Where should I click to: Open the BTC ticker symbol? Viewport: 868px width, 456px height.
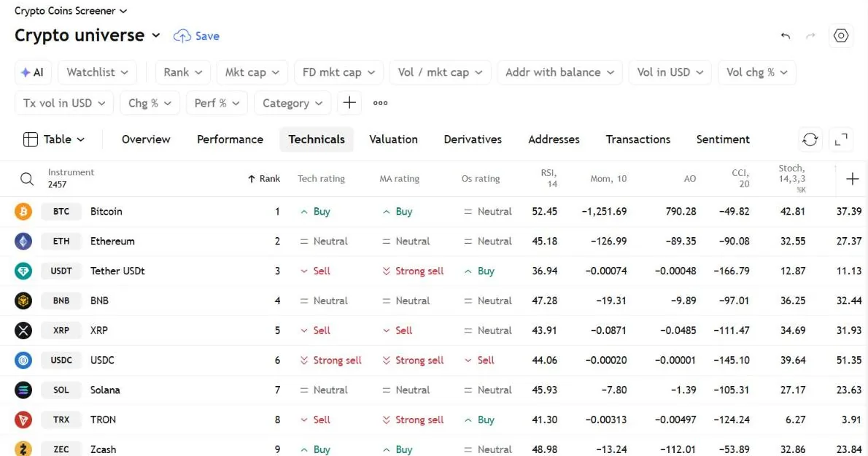61,212
